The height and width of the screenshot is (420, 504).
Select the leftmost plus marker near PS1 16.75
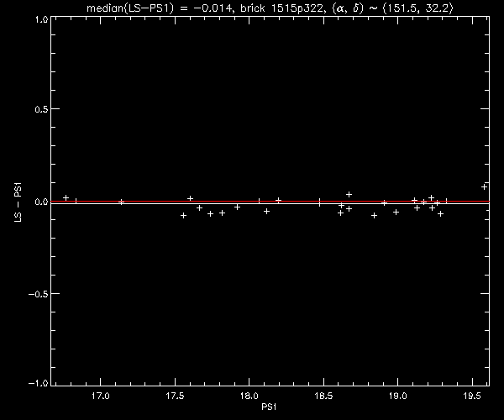[66, 197]
